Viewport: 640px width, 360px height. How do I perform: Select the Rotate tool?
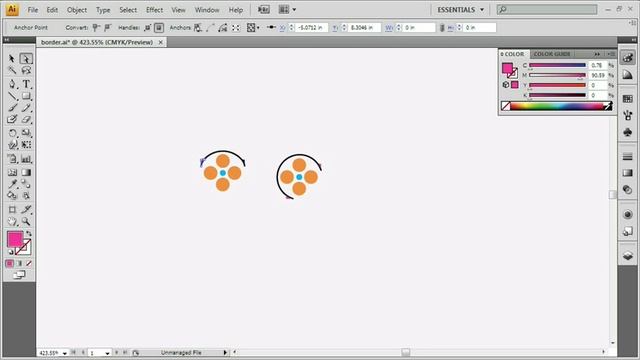click(x=12, y=133)
